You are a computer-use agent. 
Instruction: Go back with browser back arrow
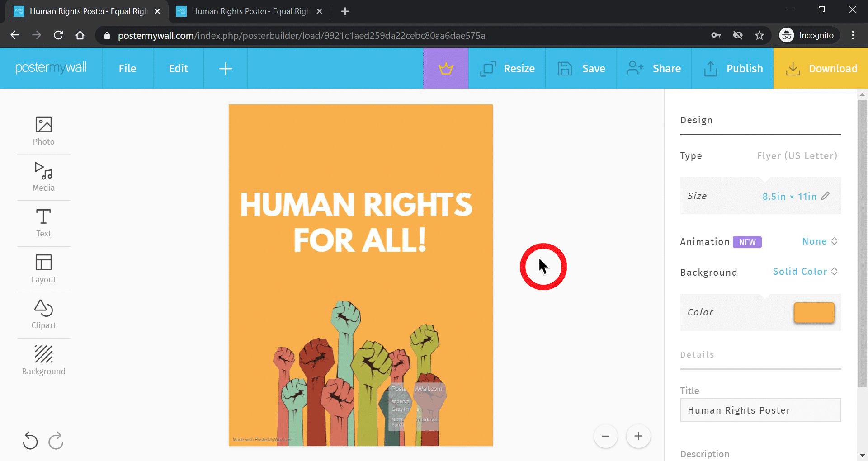[15, 35]
